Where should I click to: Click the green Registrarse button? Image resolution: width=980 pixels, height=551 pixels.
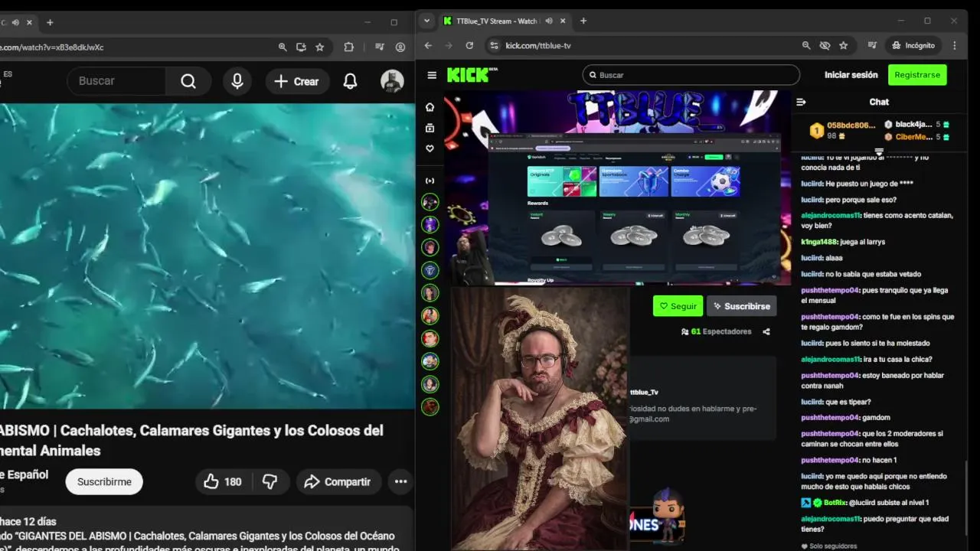click(x=917, y=75)
